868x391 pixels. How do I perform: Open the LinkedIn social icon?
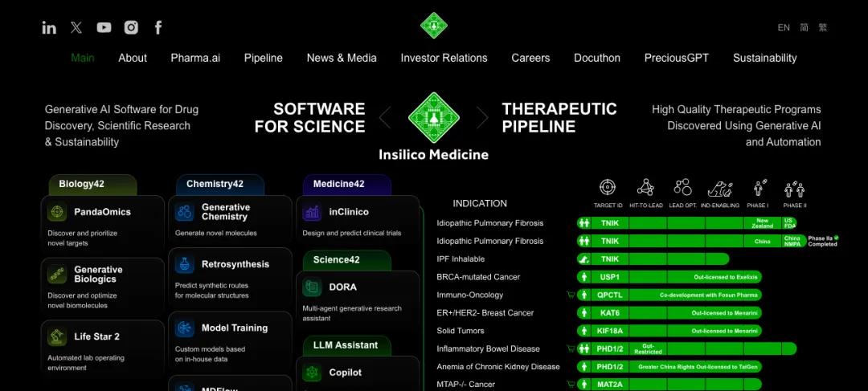49,27
